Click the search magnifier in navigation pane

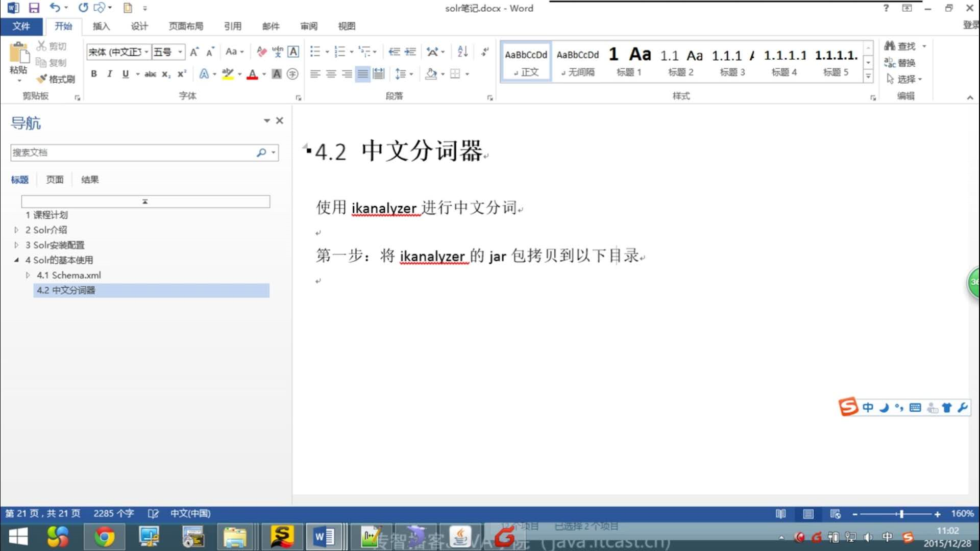pos(261,152)
